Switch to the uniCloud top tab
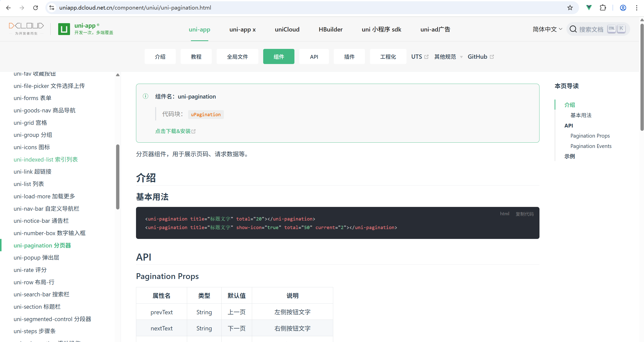 point(287,29)
